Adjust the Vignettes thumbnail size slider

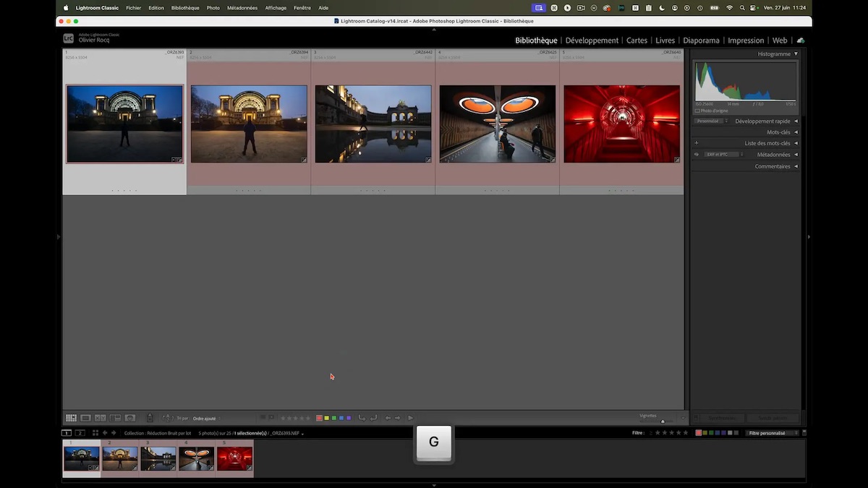663,421
